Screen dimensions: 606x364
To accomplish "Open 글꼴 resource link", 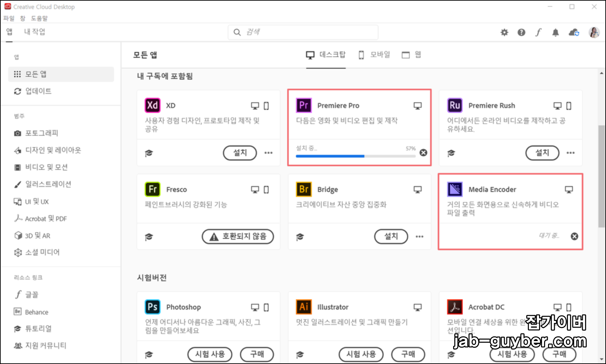I will pos(26,295).
